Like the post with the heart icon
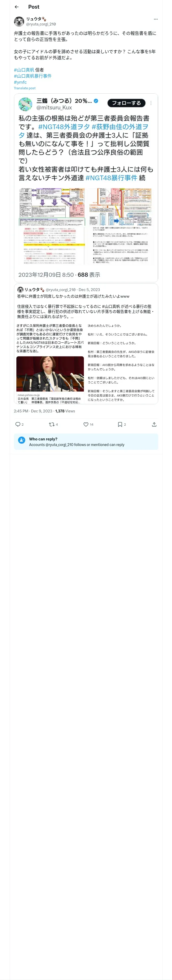172x980 pixels. (x=86, y=424)
